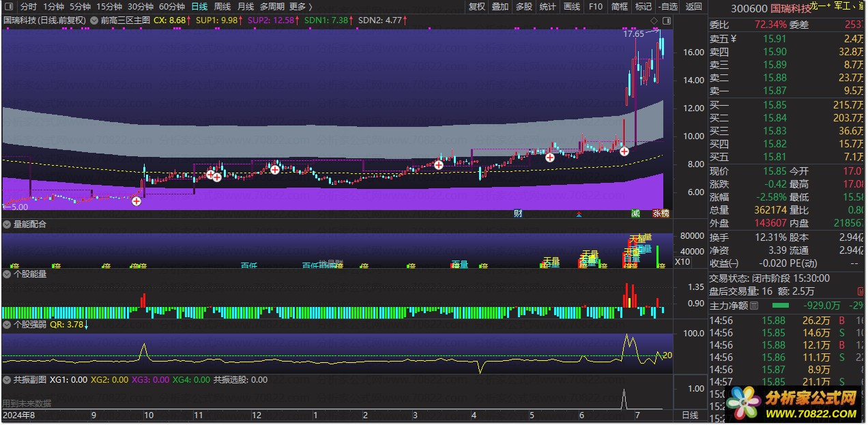The image size is (868, 425).
Task: Click the 17.65 high price label
Action: click(x=633, y=33)
